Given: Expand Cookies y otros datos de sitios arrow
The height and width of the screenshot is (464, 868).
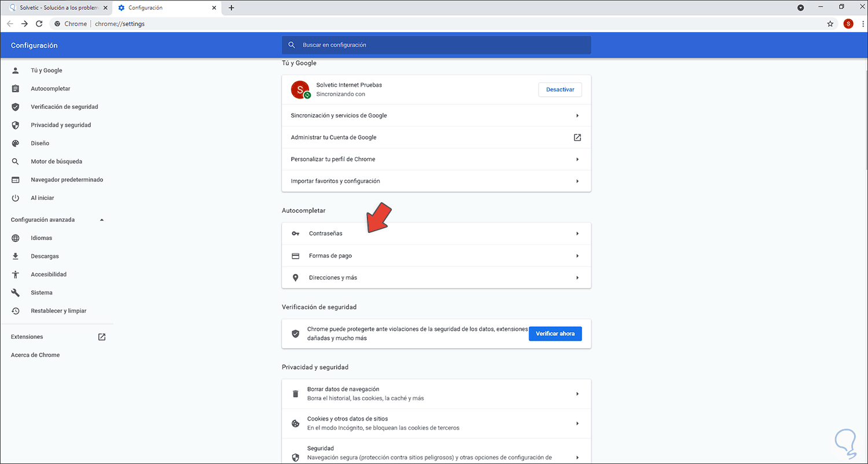Looking at the screenshot, I should point(578,423).
